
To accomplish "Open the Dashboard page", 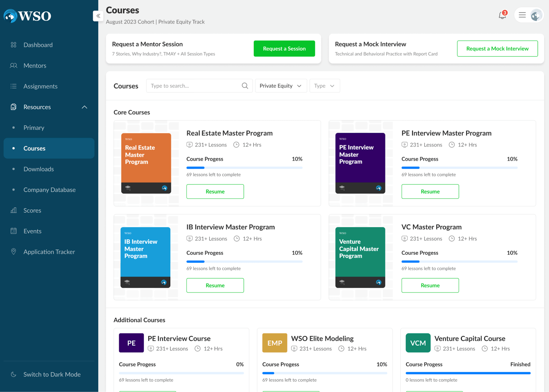I will pyautogui.click(x=38, y=45).
